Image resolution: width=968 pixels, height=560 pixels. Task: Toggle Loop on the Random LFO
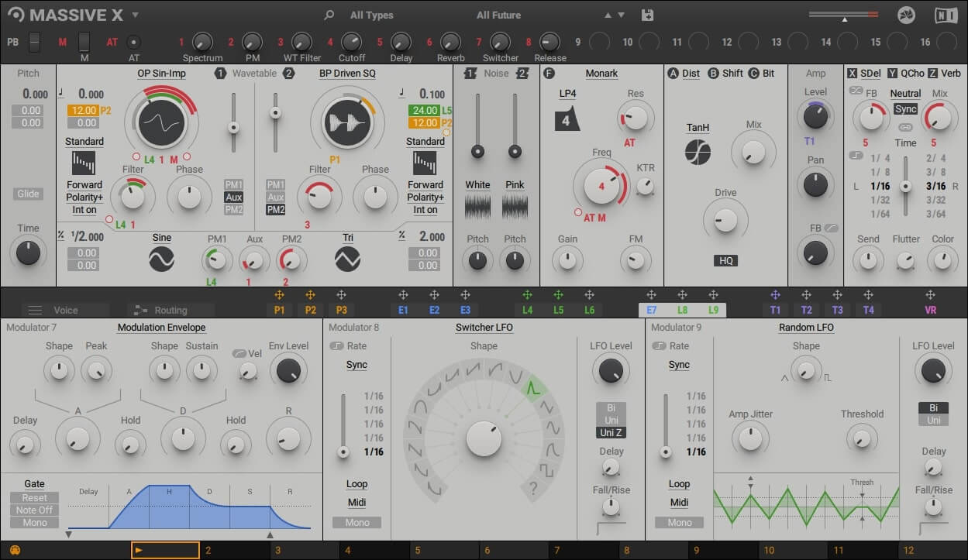click(x=679, y=484)
